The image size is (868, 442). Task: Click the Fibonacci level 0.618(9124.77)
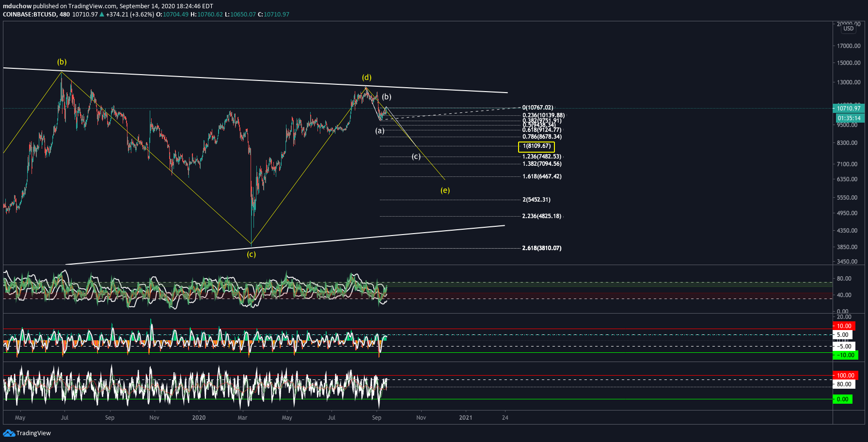point(542,130)
